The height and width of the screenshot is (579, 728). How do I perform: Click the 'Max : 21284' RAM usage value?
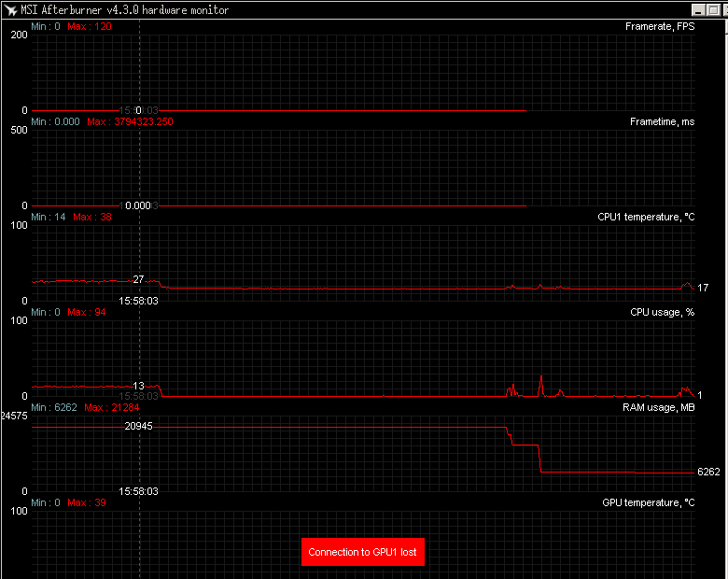pyautogui.click(x=111, y=407)
